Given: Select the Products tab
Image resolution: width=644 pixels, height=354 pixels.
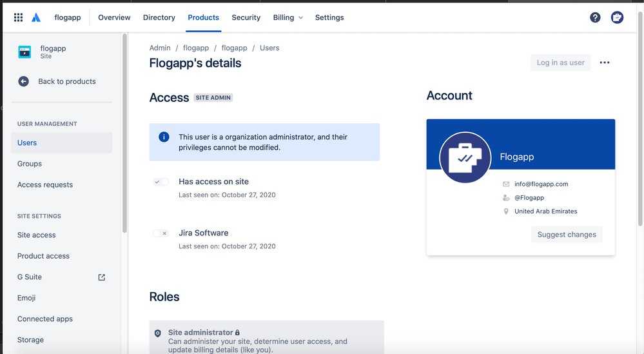Looking at the screenshot, I should click(203, 17).
